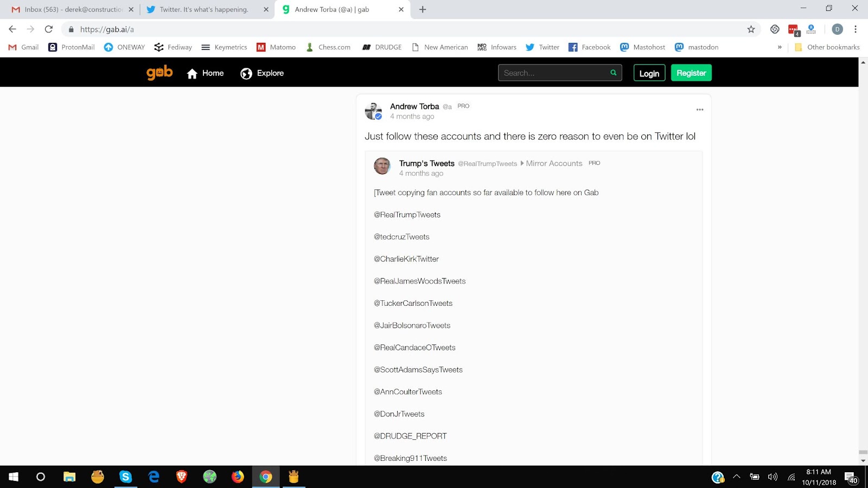Image resolution: width=868 pixels, height=488 pixels.
Task: Open Microsoft Edge from the taskbar
Action: click(154, 477)
